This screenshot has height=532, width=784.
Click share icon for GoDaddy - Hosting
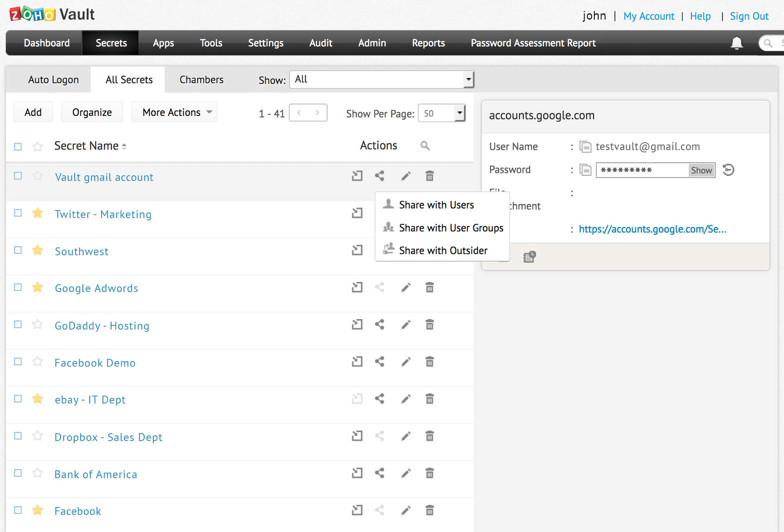pos(379,325)
